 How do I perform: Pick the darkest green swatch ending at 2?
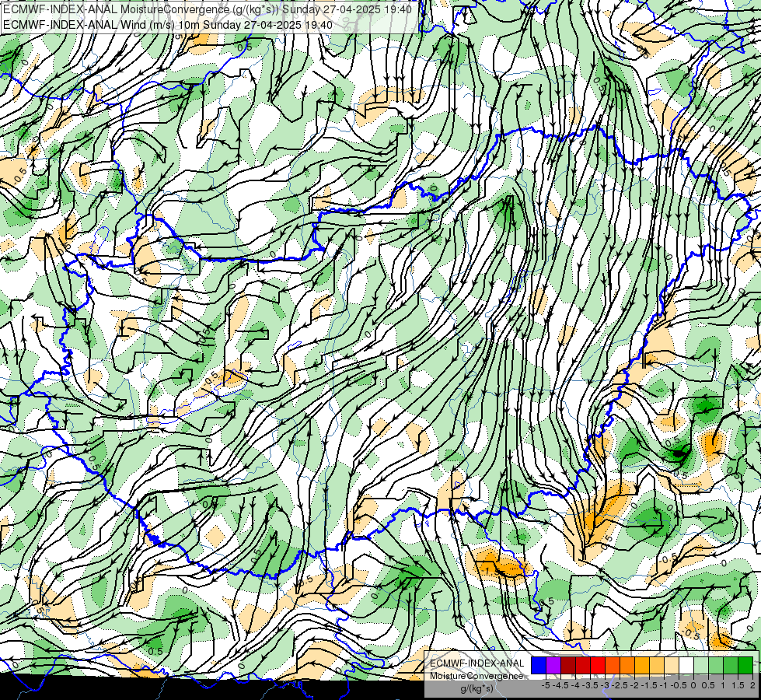745,666
